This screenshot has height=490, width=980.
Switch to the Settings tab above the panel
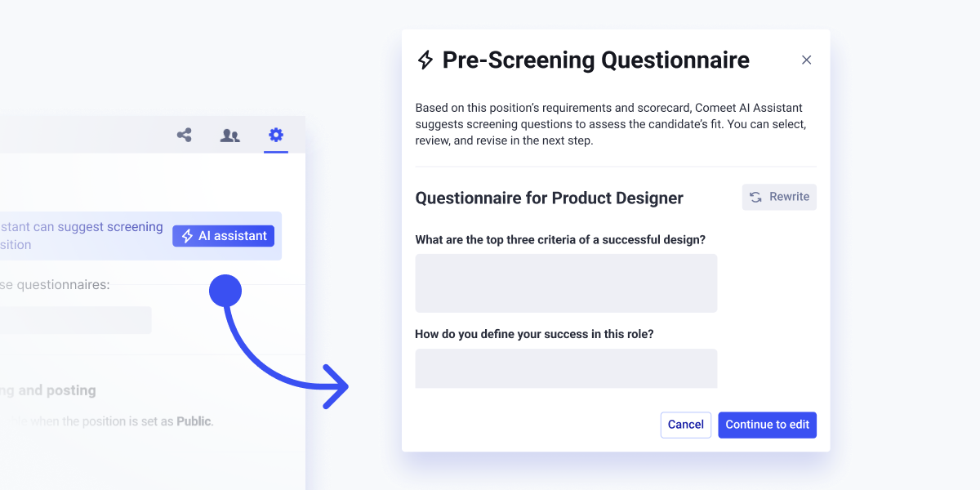pyautogui.click(x=275, y=135)
